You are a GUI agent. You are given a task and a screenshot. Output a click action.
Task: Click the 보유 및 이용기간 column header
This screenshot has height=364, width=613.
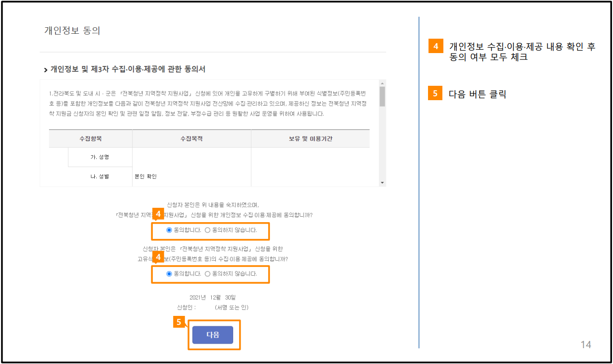[x=311, y=138]
